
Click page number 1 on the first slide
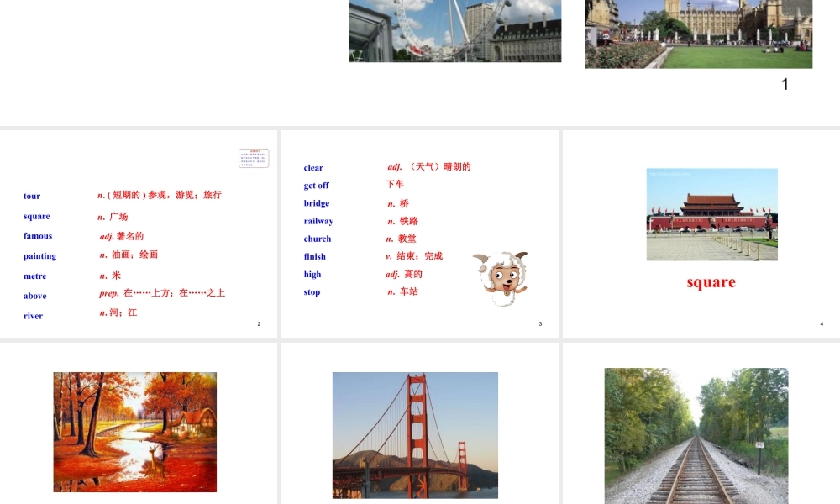click(784, 84)
